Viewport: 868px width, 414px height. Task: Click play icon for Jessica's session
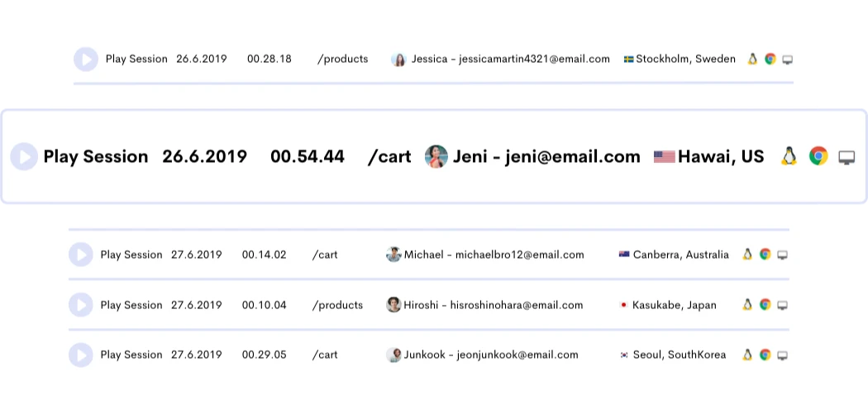(x=86, y=59)
